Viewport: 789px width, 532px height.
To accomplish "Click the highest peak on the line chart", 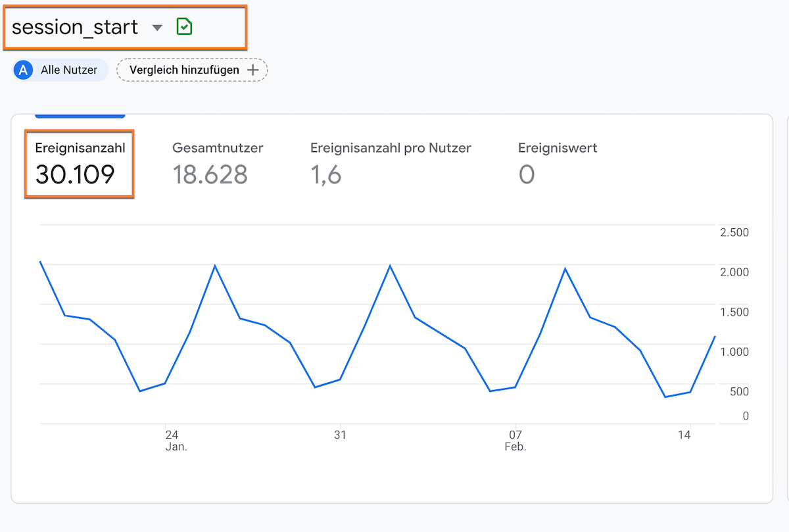I will coord(41,262).
